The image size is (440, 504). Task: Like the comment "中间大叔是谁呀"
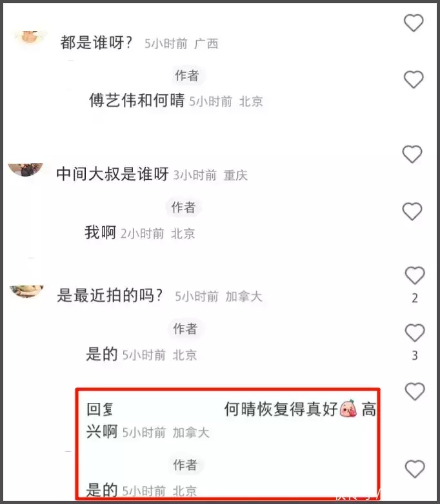pyautogui.click(x=412, y=154)
